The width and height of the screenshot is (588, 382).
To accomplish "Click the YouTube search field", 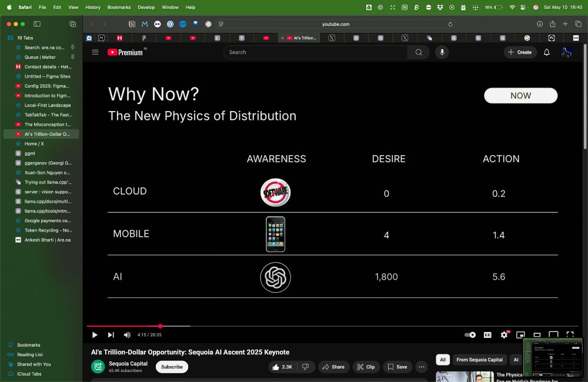I will [315, 52].
